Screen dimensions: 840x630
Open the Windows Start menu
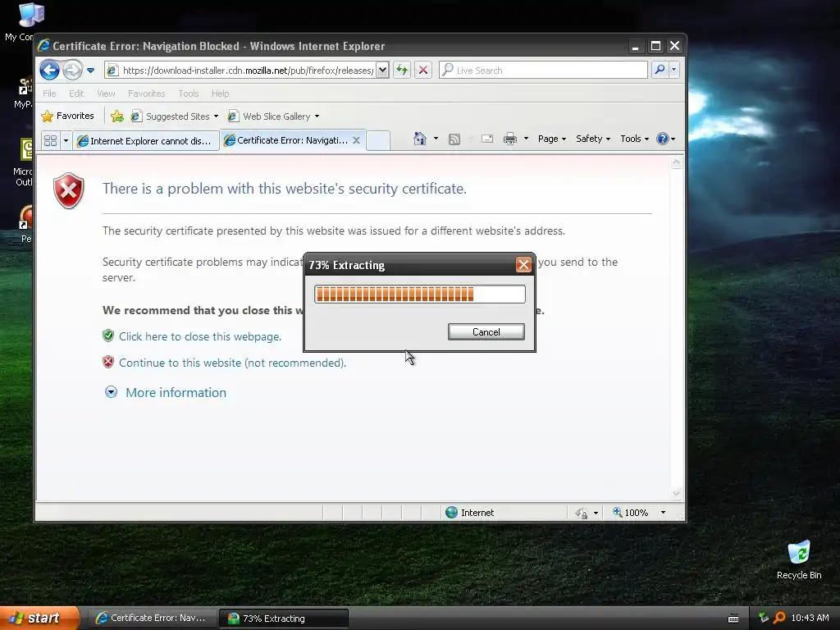pos(39,618)
